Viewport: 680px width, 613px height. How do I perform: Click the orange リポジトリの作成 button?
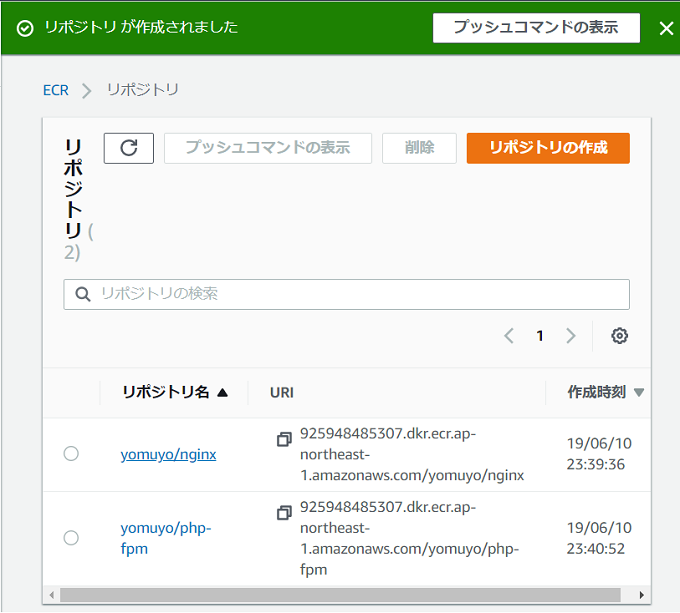click(548, 148)
